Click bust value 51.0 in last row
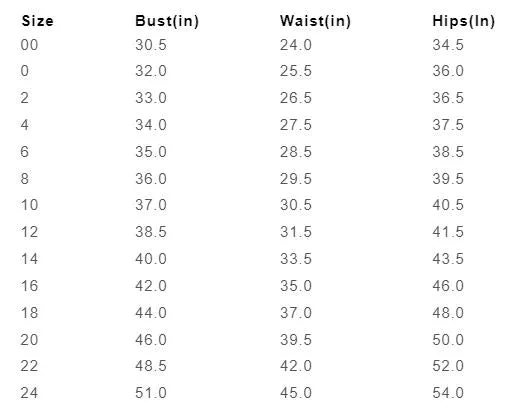 coord(151,393)
